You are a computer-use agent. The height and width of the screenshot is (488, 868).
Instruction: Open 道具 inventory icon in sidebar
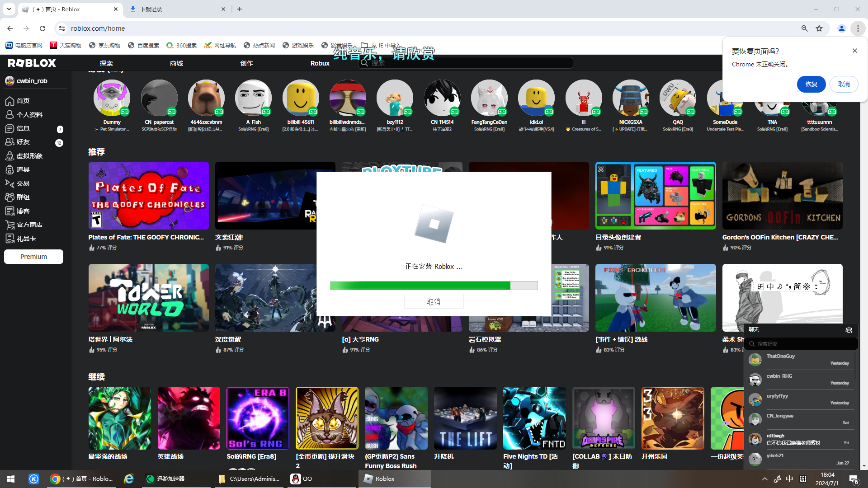pyautogui.click(x=9, y=169)
